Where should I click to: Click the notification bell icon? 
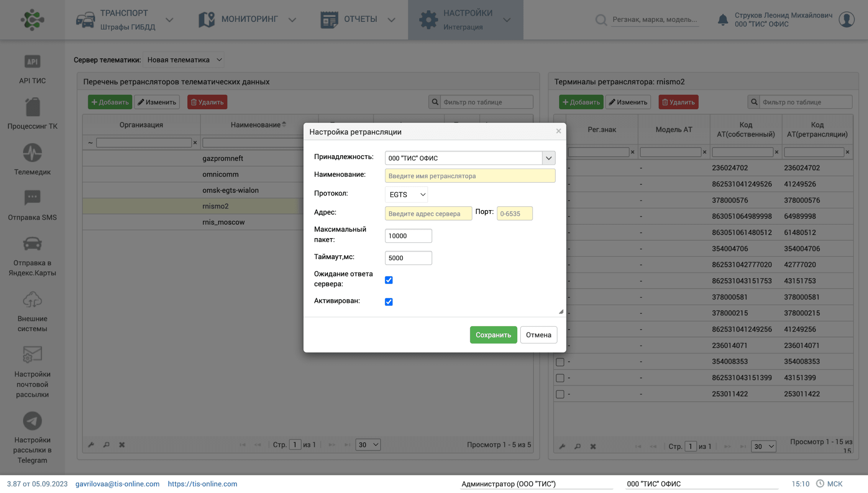722,19
